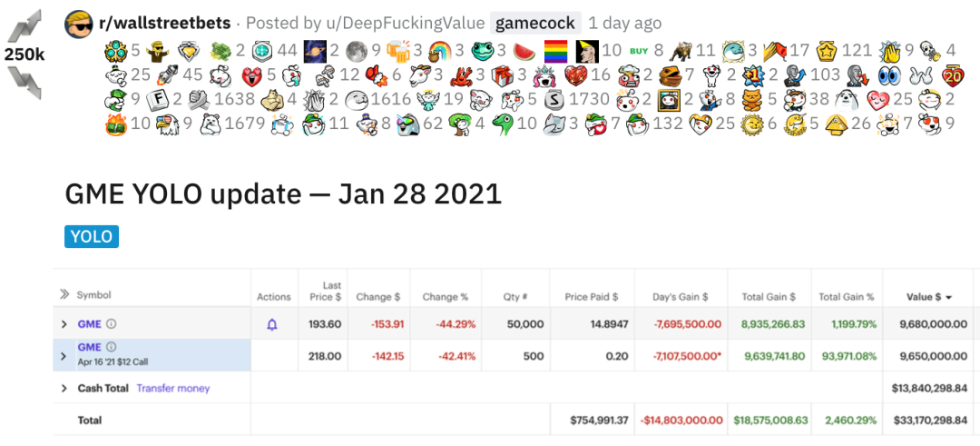The height and width of the screenshot is (446, 980).
Task: Click the blue YOLO flair tag
Action: 92,237
